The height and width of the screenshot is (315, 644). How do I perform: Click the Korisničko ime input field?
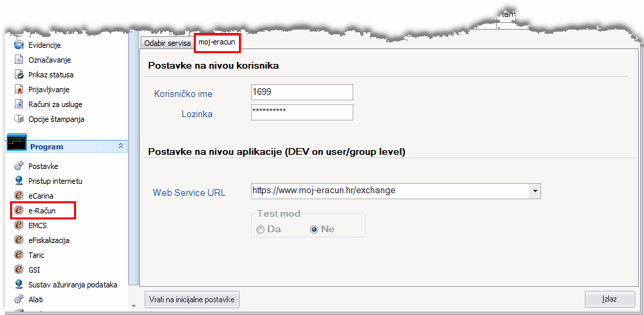point(302,92)
